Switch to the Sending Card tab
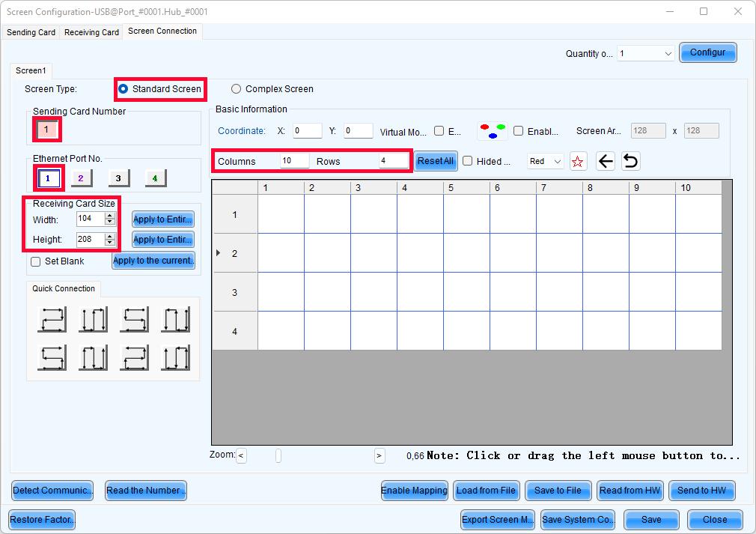Viewport: 756px width, 534px height. [31, 32]
